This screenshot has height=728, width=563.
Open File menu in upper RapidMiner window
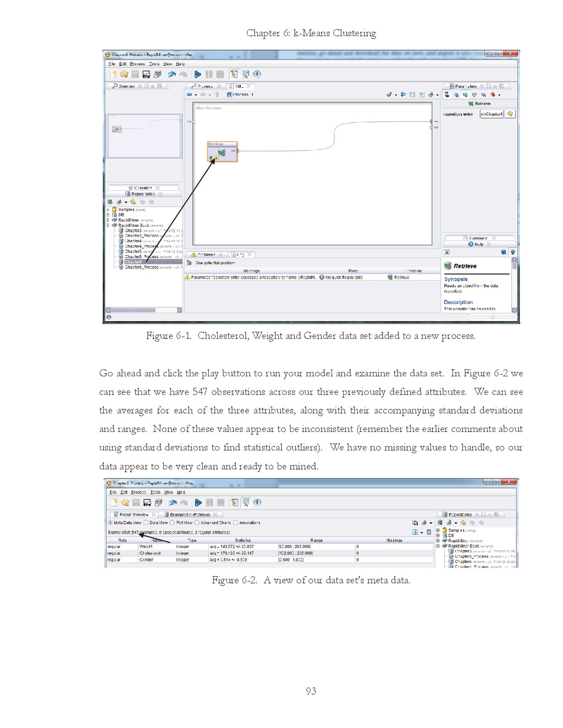pyautogui.click(x=112, y=64)
